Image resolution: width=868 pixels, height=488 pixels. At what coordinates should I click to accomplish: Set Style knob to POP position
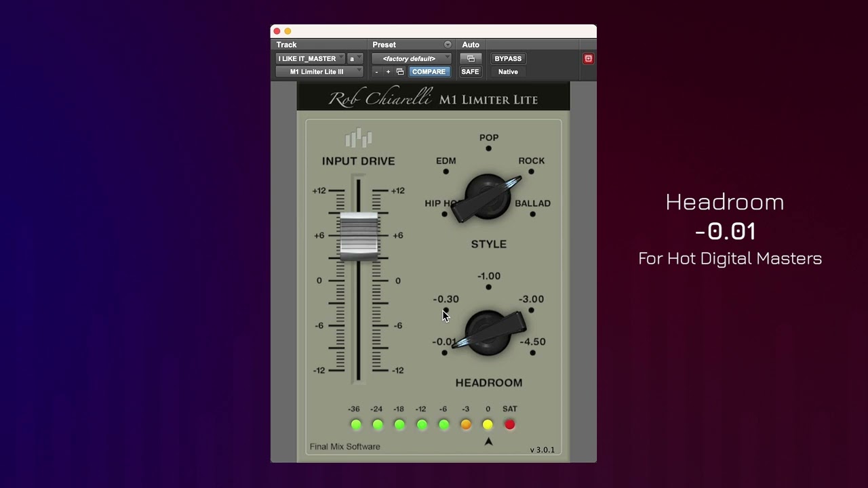coord(488,148)
